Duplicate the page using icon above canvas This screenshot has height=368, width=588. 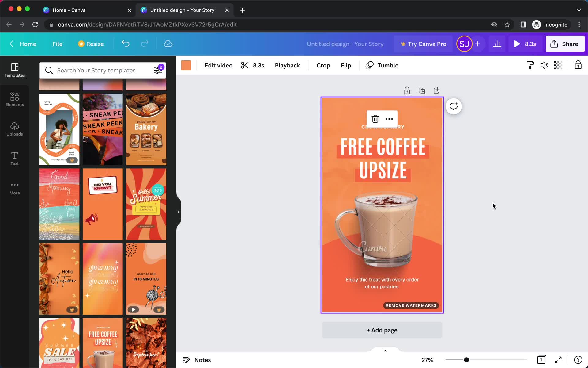click(x=422, y=90)
